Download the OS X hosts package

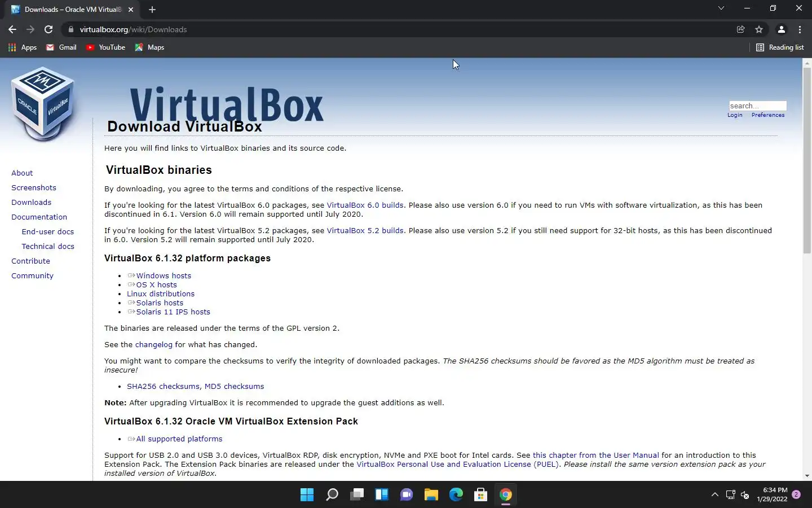pyautogui.click(x=156, y=285)
